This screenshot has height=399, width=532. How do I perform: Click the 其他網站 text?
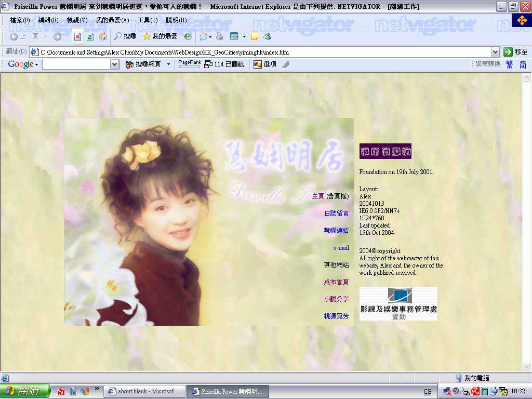coord(336,264)
